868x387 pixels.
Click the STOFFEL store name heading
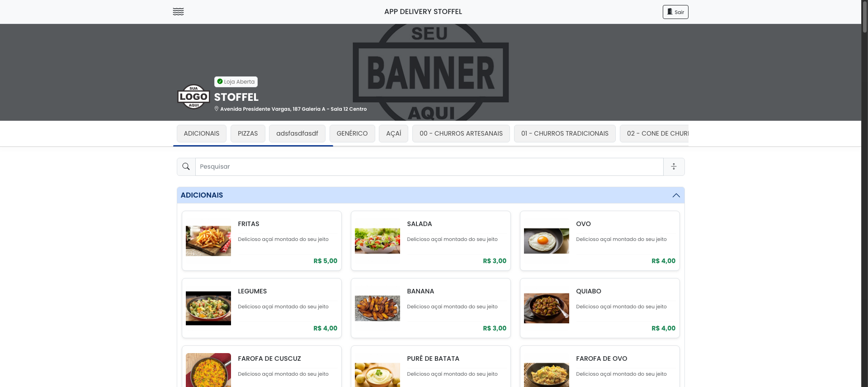236,97
